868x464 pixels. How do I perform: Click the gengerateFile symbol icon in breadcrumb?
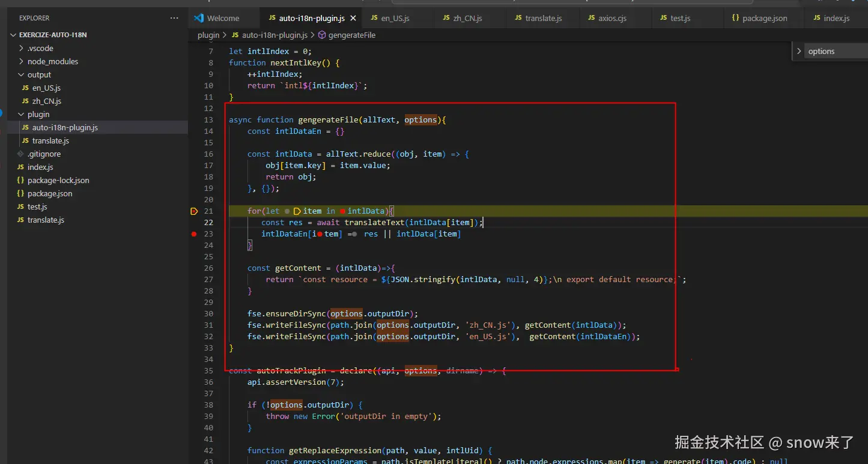(x=322, y=35)
